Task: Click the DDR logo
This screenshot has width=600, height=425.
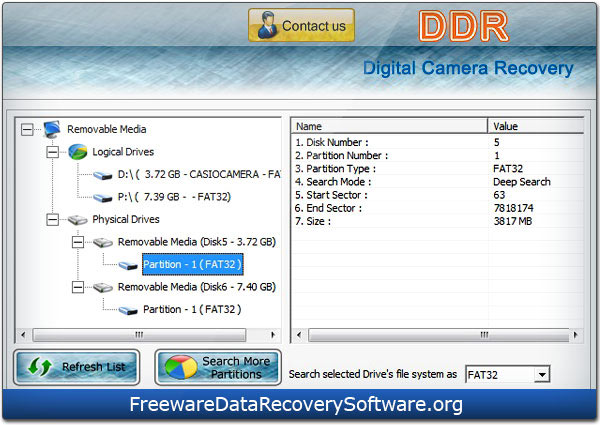Action: pyautogui.click(x=463, y=26)
